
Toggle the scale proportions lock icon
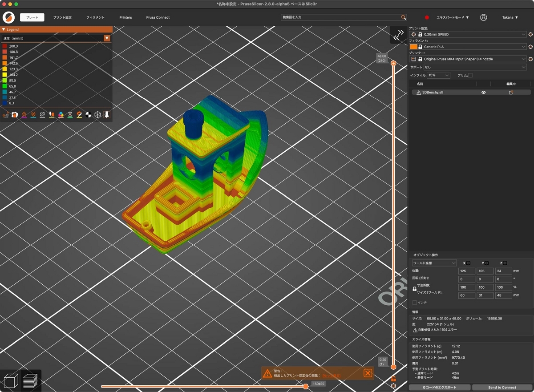[x=415, y=289]
